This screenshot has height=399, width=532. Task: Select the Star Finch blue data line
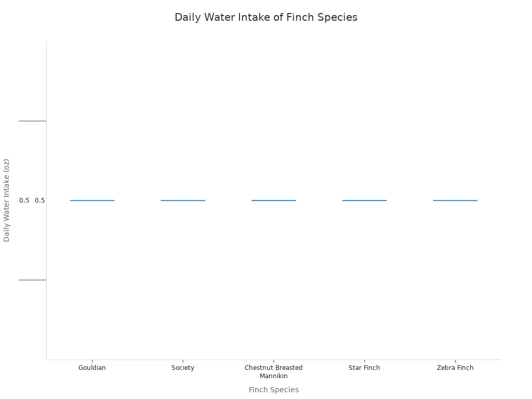tap(364, 201)
